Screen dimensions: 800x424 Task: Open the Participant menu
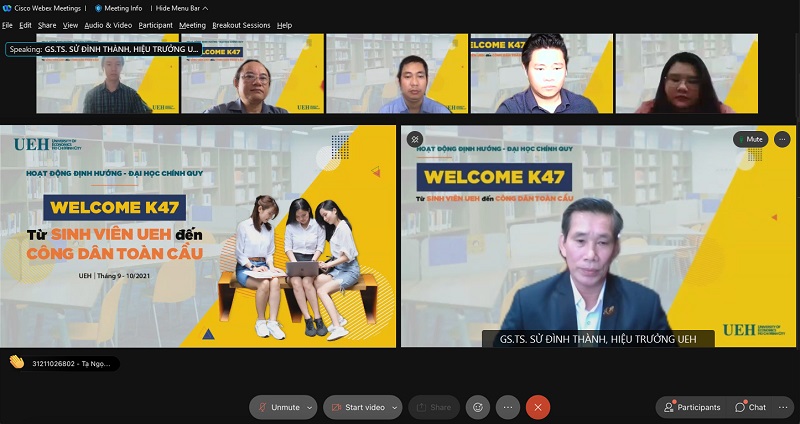tap(156, 25)
